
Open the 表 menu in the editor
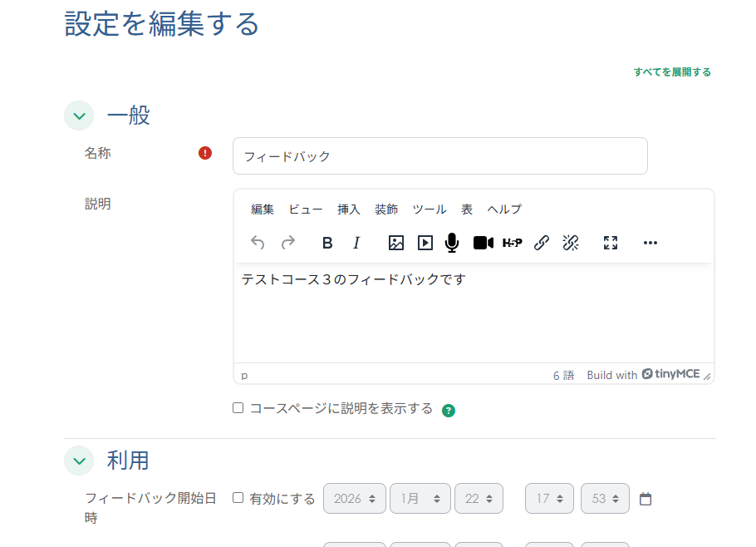point(466,209)
